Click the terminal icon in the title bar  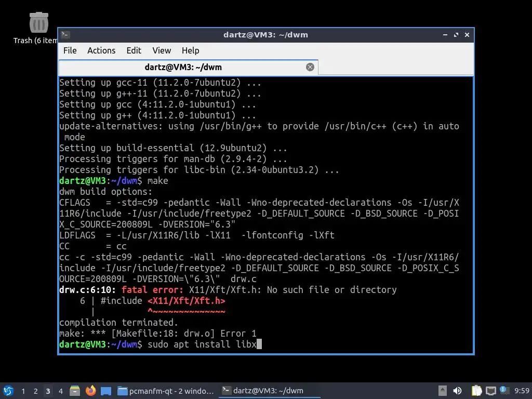pos(65,35)
